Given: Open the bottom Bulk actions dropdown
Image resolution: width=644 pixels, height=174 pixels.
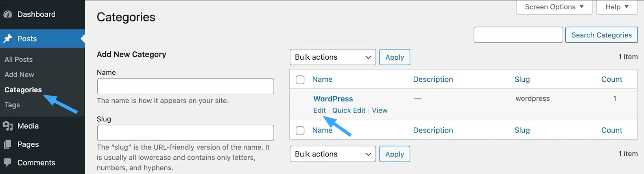Looking at the screenshot, I should coord(332,154).
